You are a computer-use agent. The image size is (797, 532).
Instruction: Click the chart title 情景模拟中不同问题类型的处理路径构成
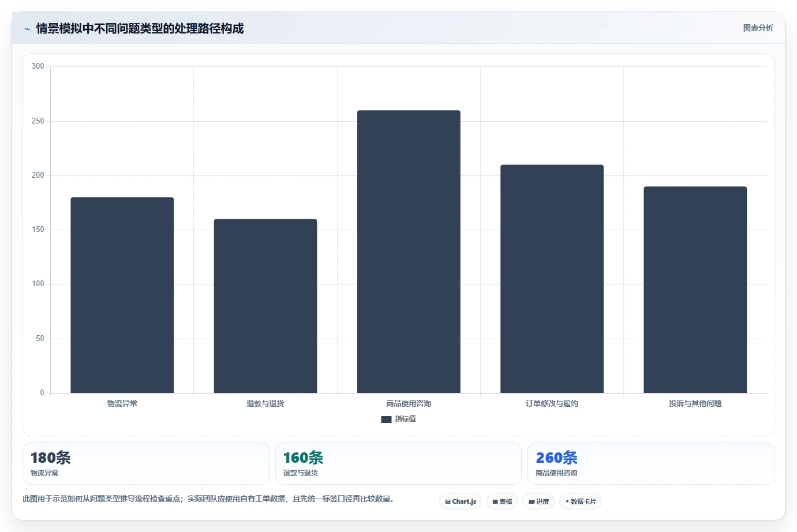point(140,28)
